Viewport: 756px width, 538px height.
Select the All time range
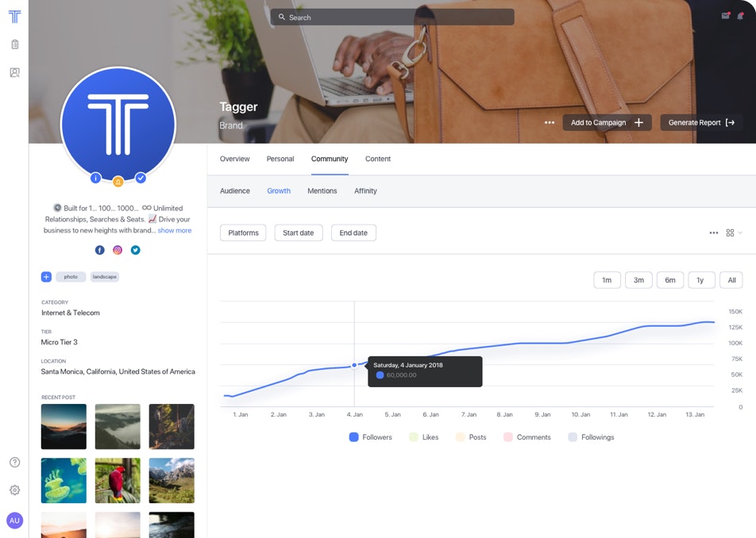click(731, 280)
